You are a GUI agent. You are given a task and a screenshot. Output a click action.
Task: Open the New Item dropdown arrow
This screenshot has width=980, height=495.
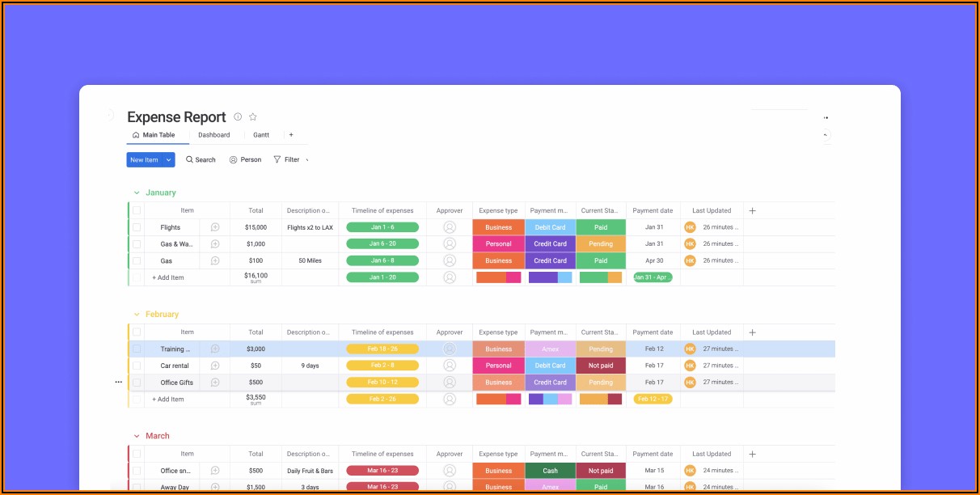point(169,160)
